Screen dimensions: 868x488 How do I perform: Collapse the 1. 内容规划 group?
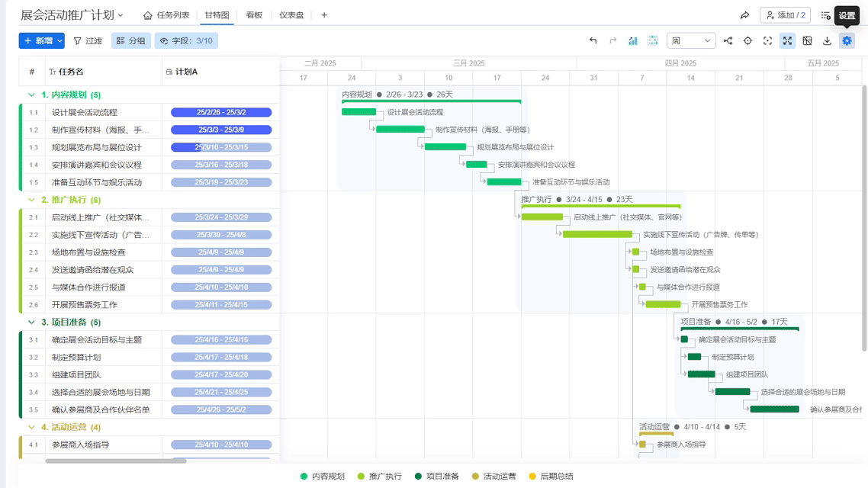31,95
